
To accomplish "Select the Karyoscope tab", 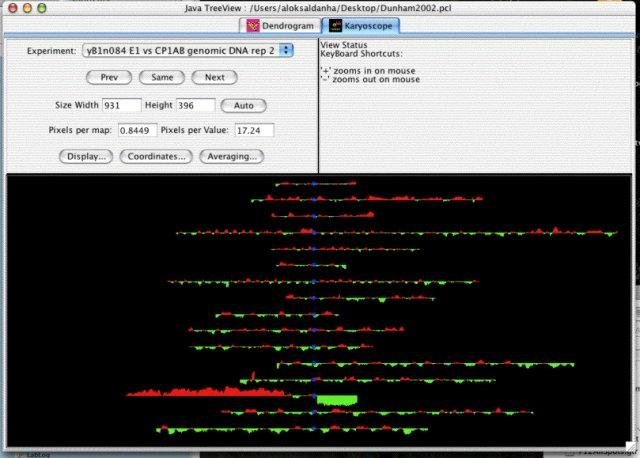I will pyautogui.click(x=360, y=26).
